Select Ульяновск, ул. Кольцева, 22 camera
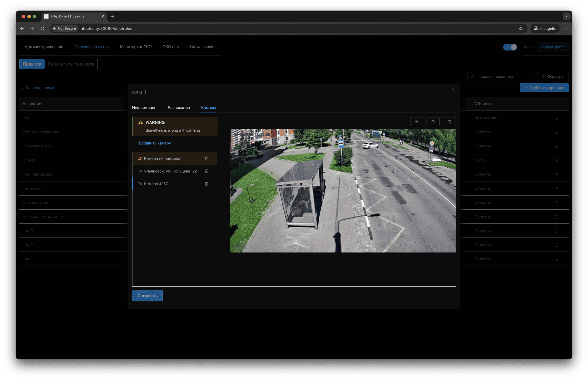588x380 pixels. (170, 171)
